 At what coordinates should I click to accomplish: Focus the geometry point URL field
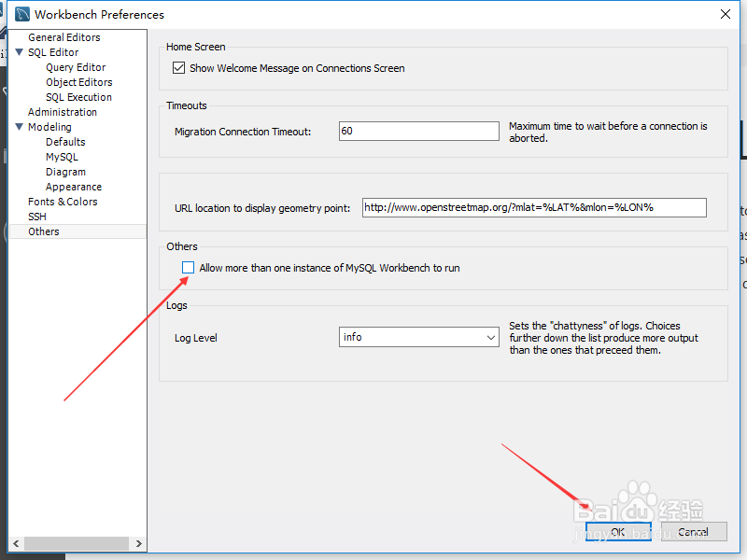[x=534, y=207]
